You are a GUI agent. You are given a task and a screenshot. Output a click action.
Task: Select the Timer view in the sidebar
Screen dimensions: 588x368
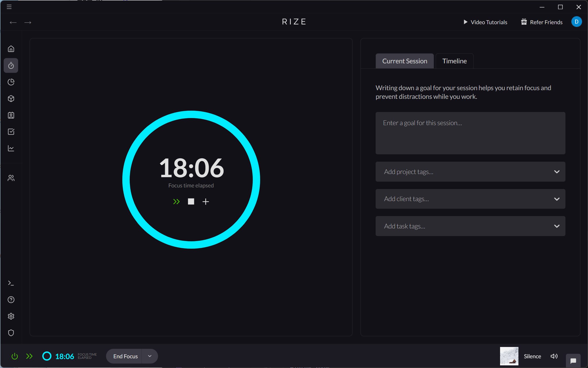(x=11, y=65)
